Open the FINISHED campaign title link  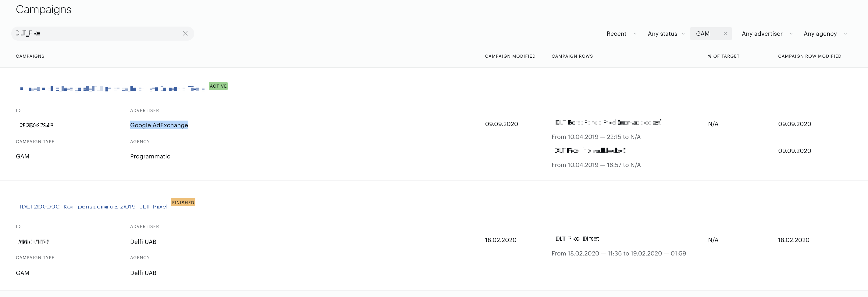[93, 206]
